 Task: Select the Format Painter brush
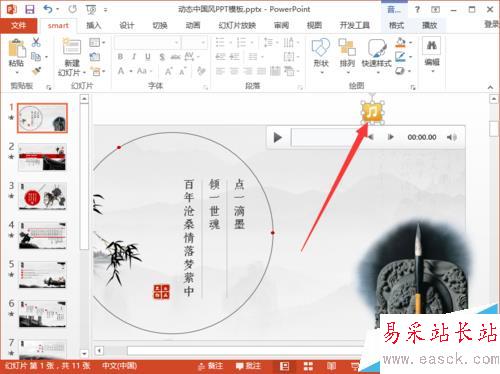click(x=36, y=70)
